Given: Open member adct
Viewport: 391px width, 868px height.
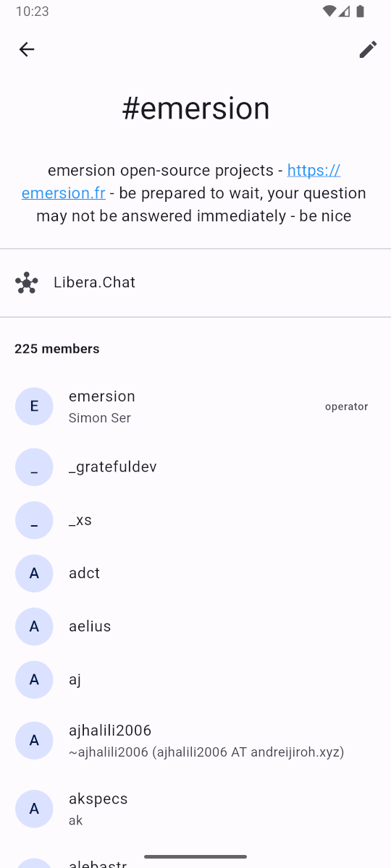Looking at the screenshot, I should [195, 574].
